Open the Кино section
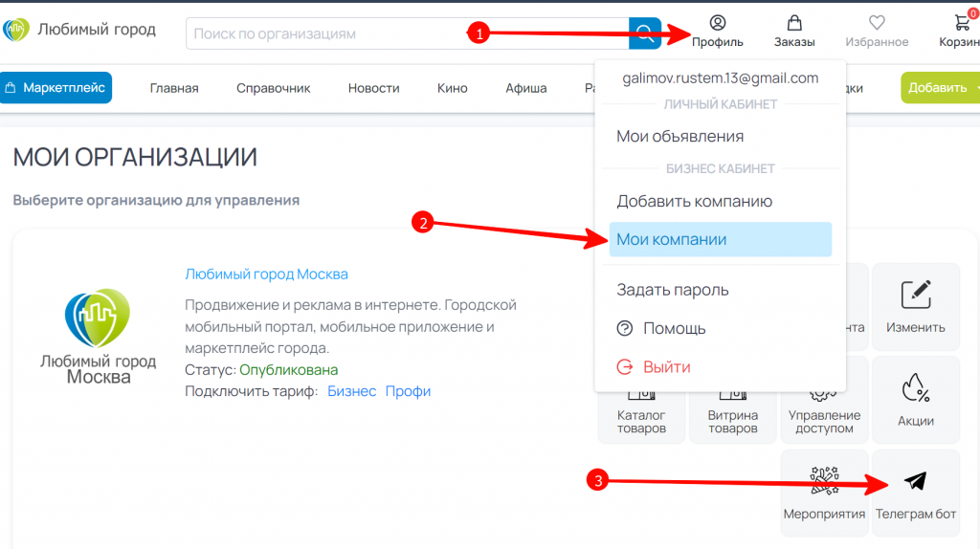This screenshot has width=980, height=549. click(x=453, y=88)
